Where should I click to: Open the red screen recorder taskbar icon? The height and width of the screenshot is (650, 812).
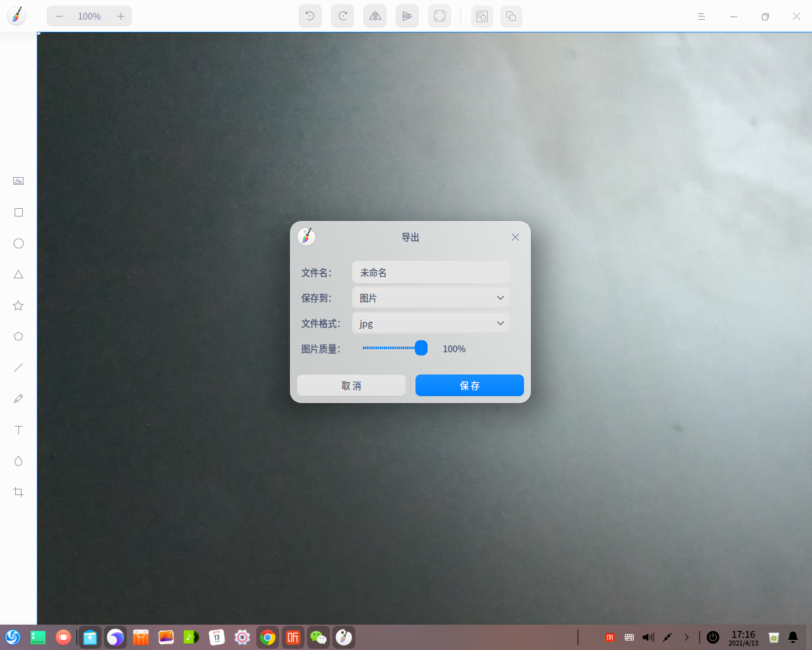tap(63, 637)
